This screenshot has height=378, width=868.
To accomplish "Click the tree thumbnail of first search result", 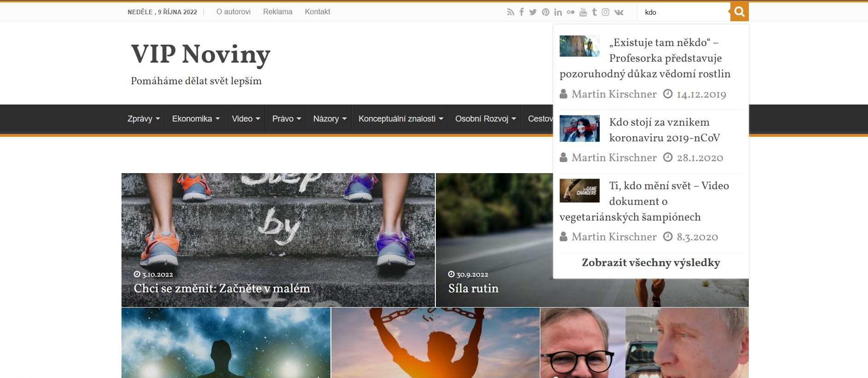I will point(579,46).
